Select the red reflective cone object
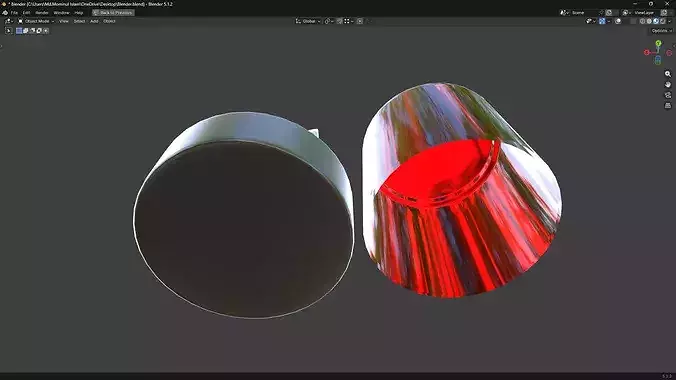This screenshot has height=380, width=676. point(461,190)
